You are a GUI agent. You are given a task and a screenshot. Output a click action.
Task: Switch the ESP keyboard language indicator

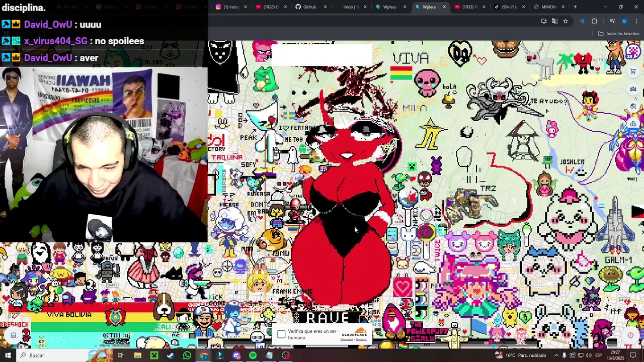pyautogui.click(x=598, y=355)
